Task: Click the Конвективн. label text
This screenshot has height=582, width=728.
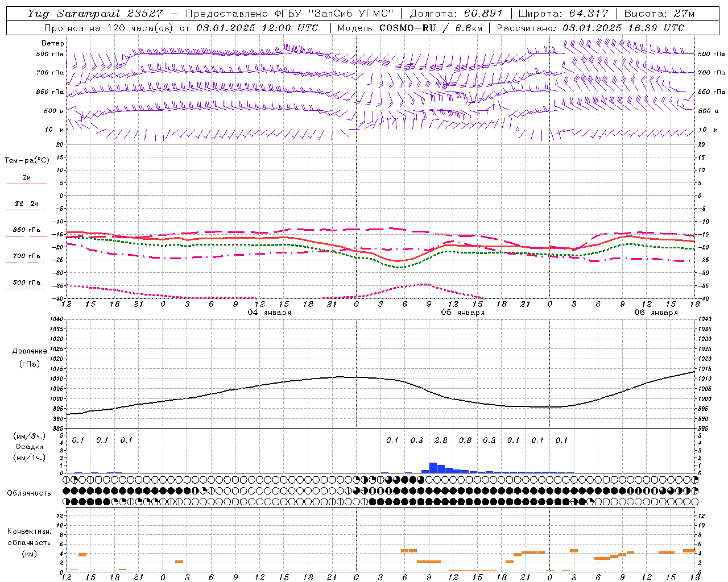Action: [29, 531]
